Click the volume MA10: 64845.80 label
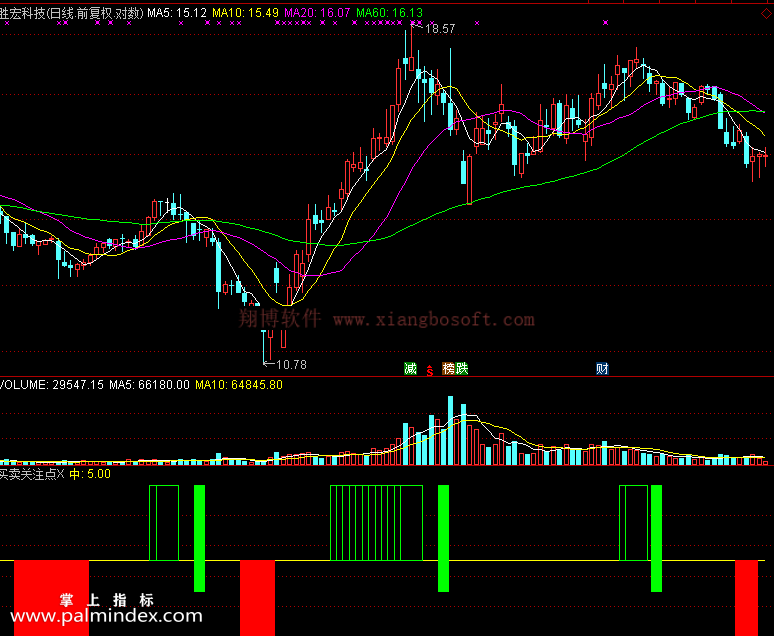This screenshot has height=636, width=774. point(239,385)
